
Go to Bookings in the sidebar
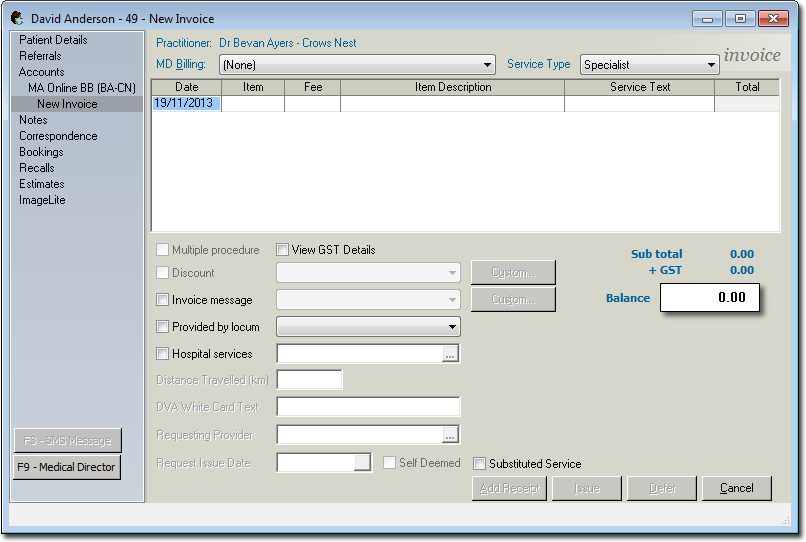[41, 152]
